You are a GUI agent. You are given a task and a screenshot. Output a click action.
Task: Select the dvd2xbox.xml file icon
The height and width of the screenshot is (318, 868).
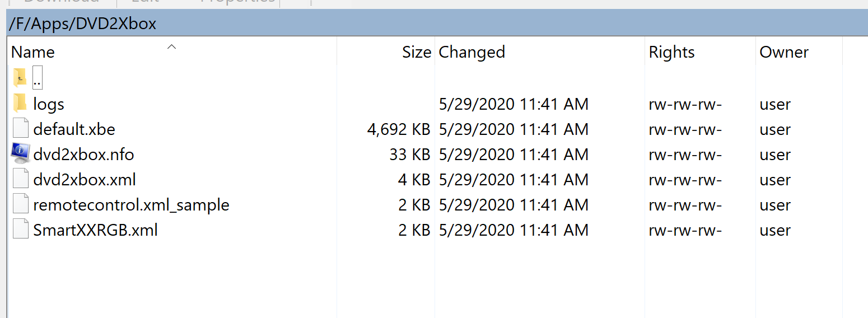pos(20,179)
